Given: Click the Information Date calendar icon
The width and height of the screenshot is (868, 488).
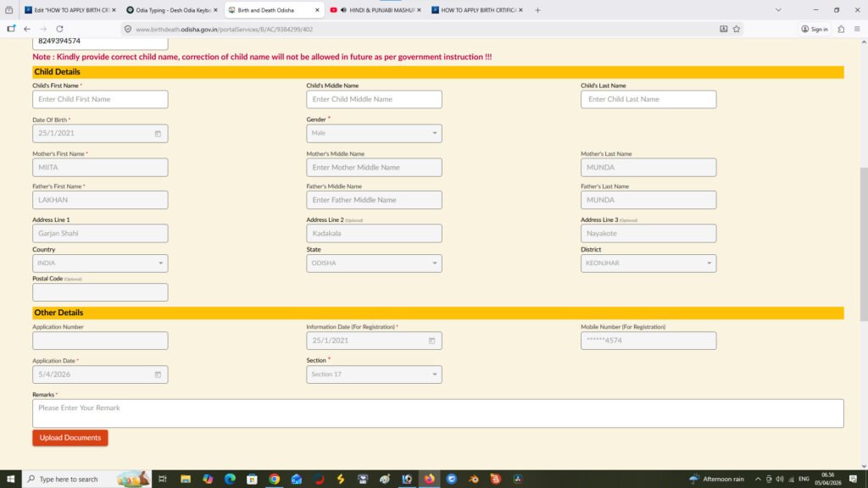Looking at the screenshot, I should point(431,341).
